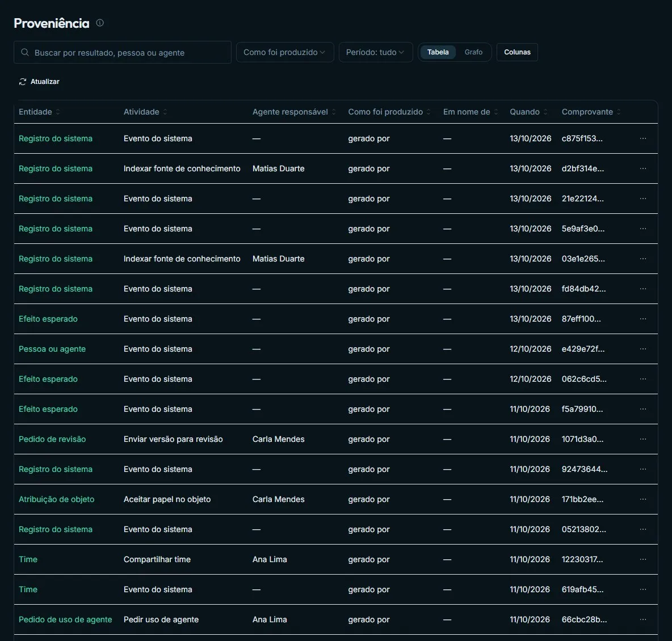This screenshot has width=672, height=641.
Task: Click the ellipsis on the 87eff100 row
Action: click(643, 319)
